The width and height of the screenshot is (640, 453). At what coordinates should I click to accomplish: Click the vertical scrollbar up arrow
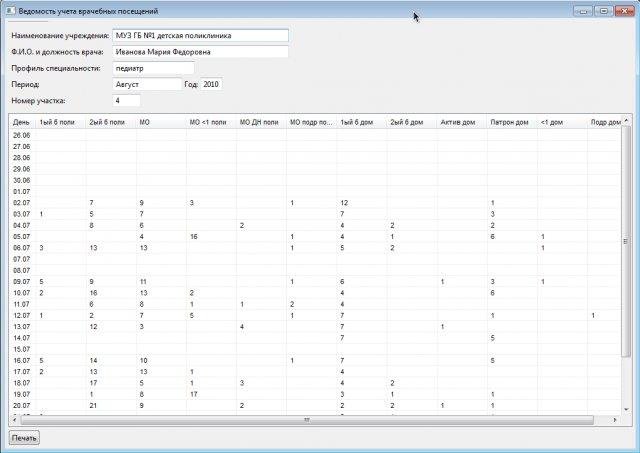coord(626,120)
